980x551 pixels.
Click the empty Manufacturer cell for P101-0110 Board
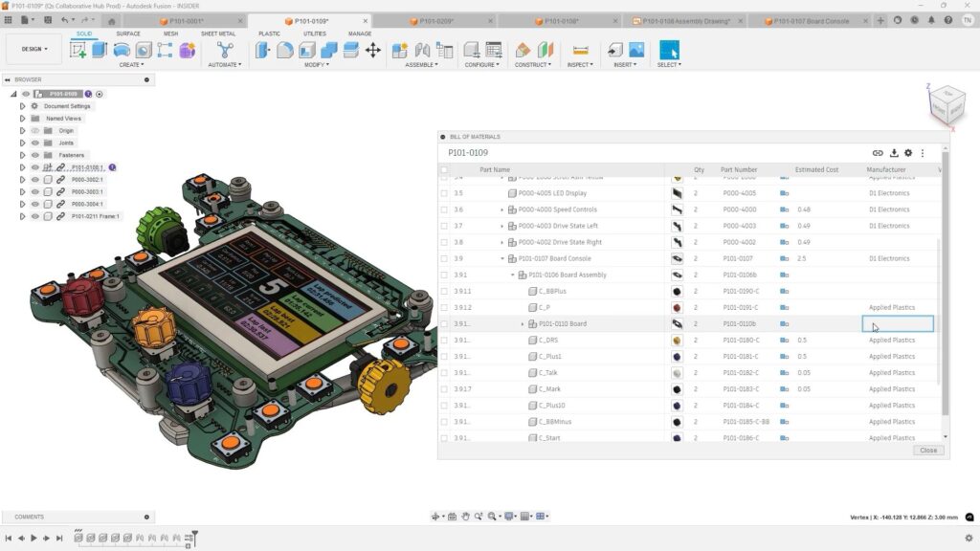[x=897, y=324]
